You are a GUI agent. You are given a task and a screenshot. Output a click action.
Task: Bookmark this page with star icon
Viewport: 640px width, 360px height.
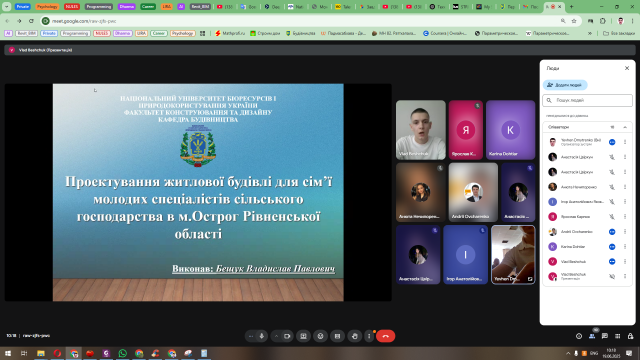point(574,21)
